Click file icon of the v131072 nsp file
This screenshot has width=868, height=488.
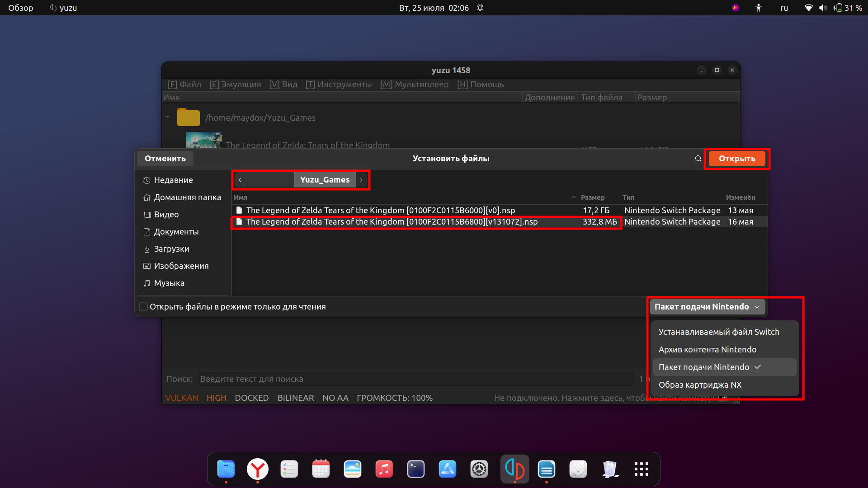tap(239, 221)
